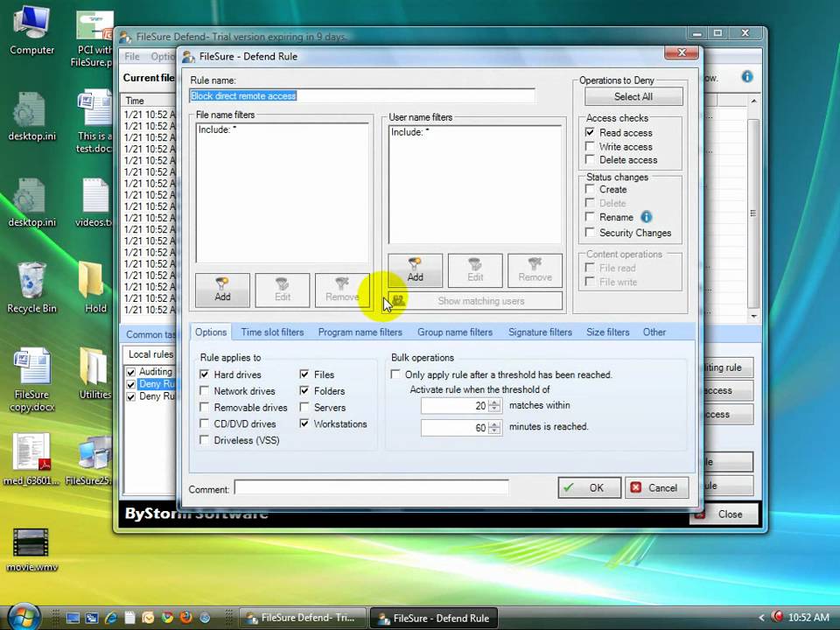
Task: Select FileSure25 desktop shortcut icon
Action: tap(89, 459)
